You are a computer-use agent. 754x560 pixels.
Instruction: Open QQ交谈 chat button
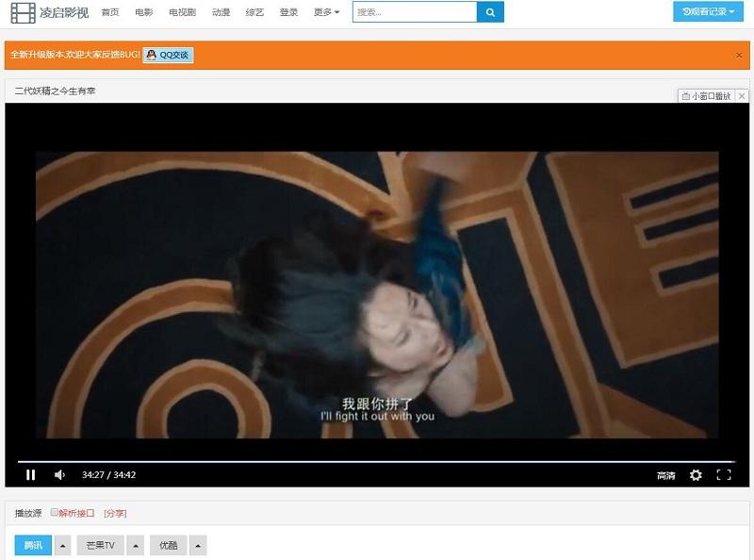pyautogui.click(x=169, y=56)
